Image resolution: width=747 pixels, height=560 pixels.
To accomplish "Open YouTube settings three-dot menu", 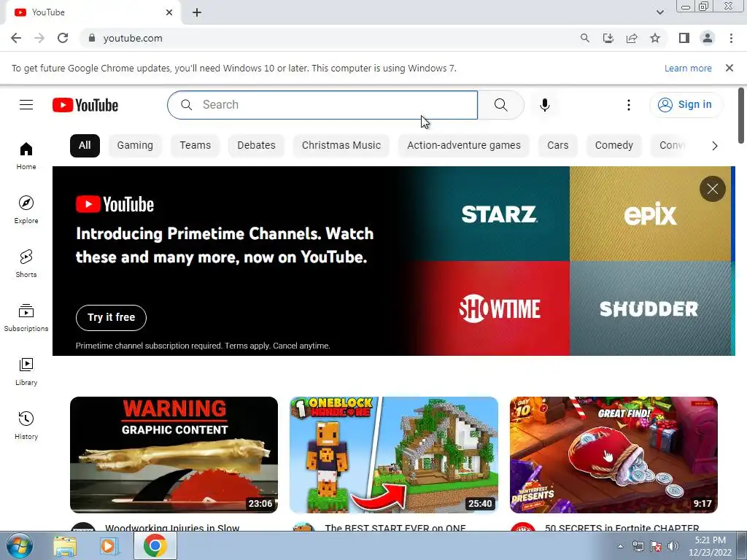I will [x=628, y=105].
